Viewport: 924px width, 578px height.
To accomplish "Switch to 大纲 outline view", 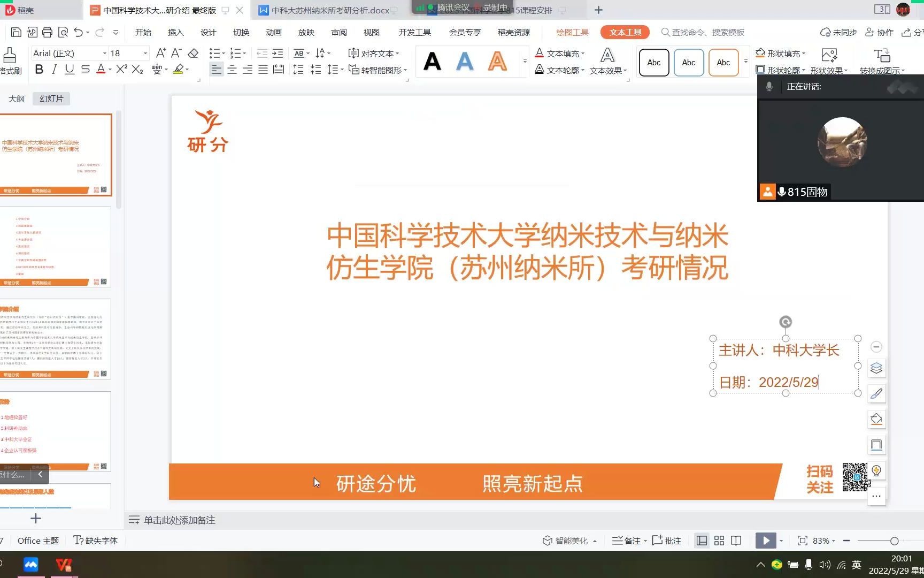I will 16,98.
